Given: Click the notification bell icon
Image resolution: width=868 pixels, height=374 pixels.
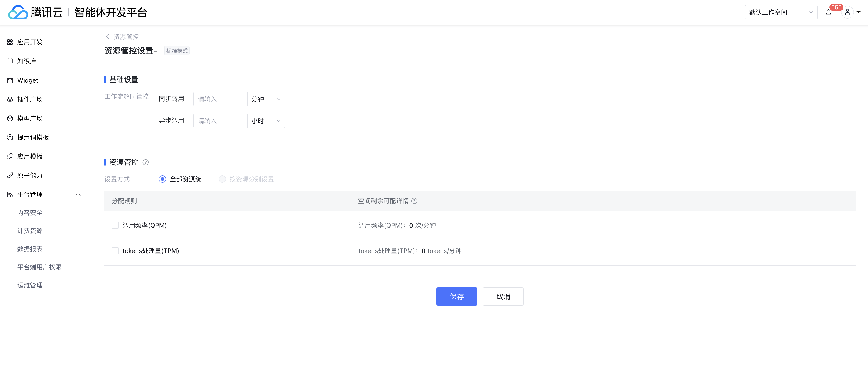Looking at the screenshot, I should [828, 12].
